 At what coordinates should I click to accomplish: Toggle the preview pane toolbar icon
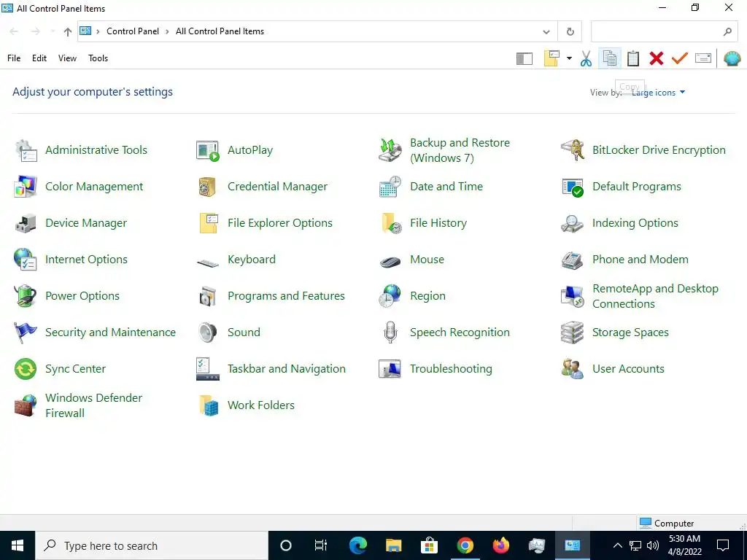click(524, 58)
